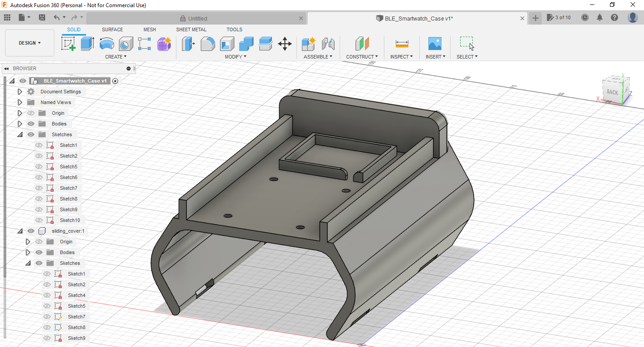Show sliding_cover Origin folder

[39, 242]
